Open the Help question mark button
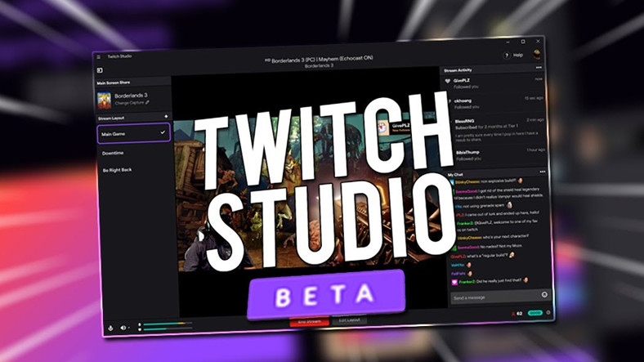Viewport: 644px width, 362px height. click(507, 55)
